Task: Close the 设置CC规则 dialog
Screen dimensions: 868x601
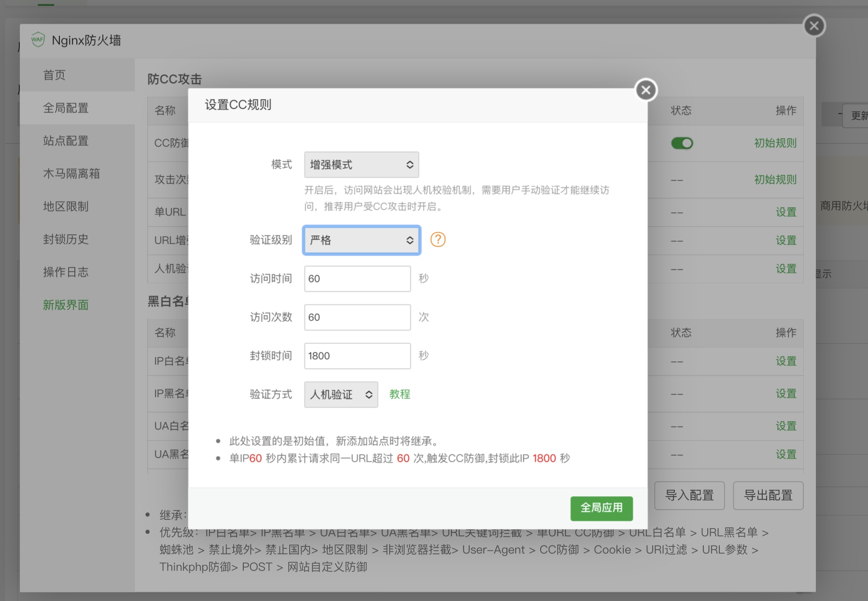Action: pos(646,90)
